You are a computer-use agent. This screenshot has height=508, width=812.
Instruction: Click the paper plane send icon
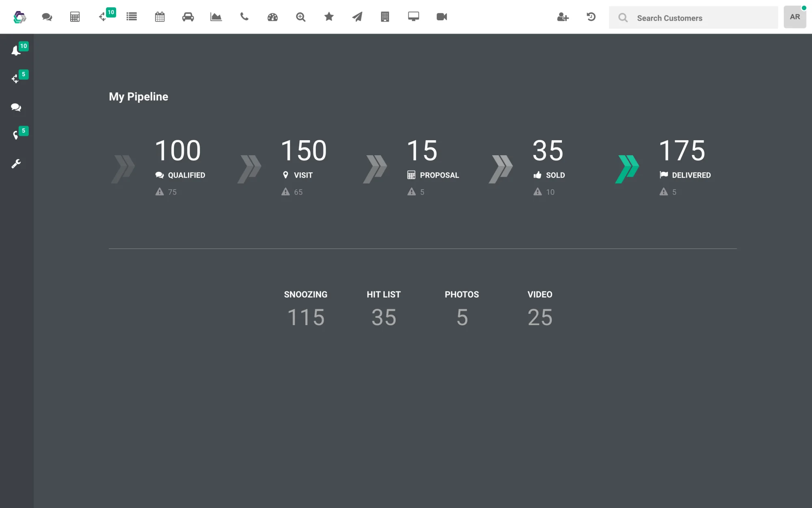(x=357, y=17)
